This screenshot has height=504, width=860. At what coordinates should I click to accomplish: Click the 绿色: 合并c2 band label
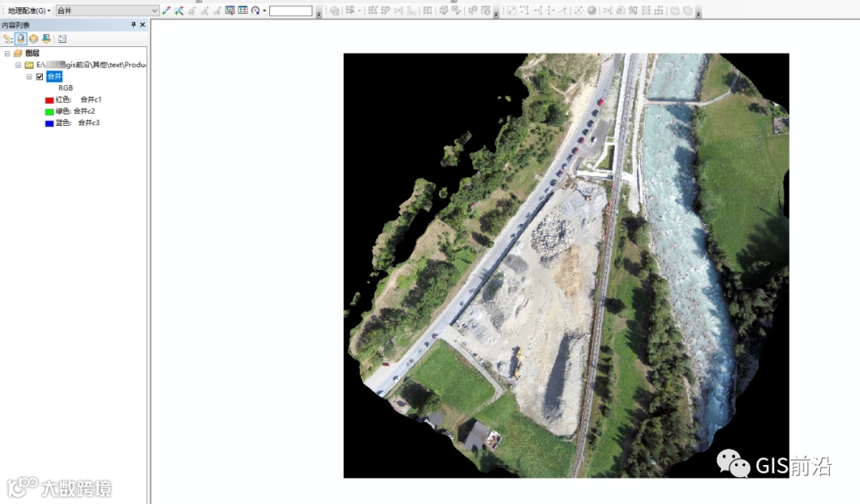[75, 111]
